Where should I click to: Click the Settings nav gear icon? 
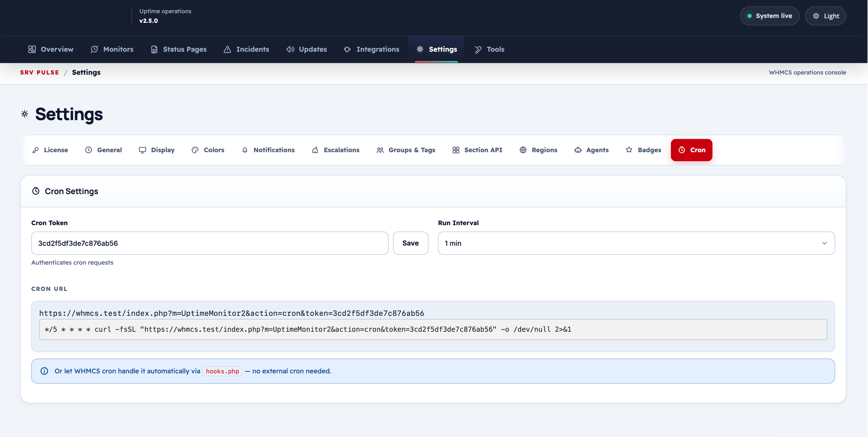coord(420,49)
